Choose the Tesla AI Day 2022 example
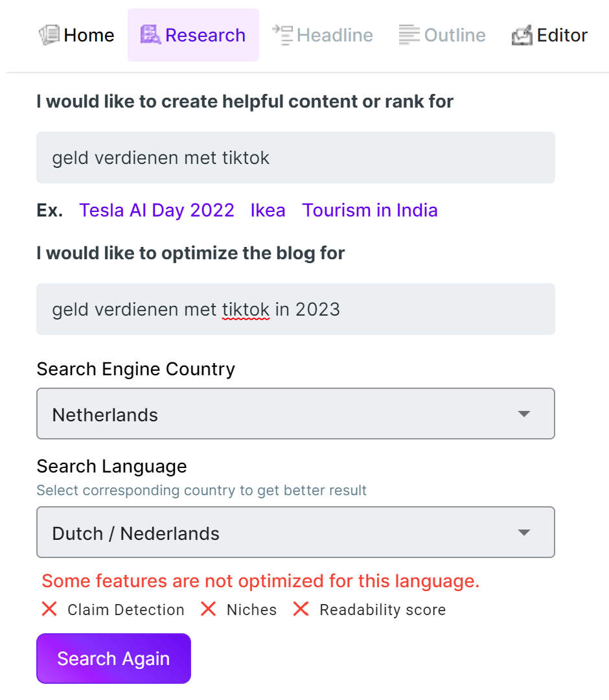The image size is (609, 700). point(157,210)
